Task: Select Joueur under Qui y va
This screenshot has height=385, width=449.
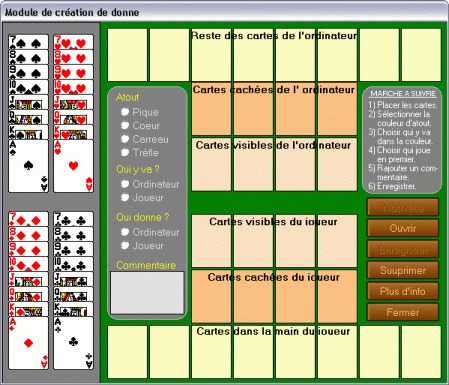Action: coord(125,197)
